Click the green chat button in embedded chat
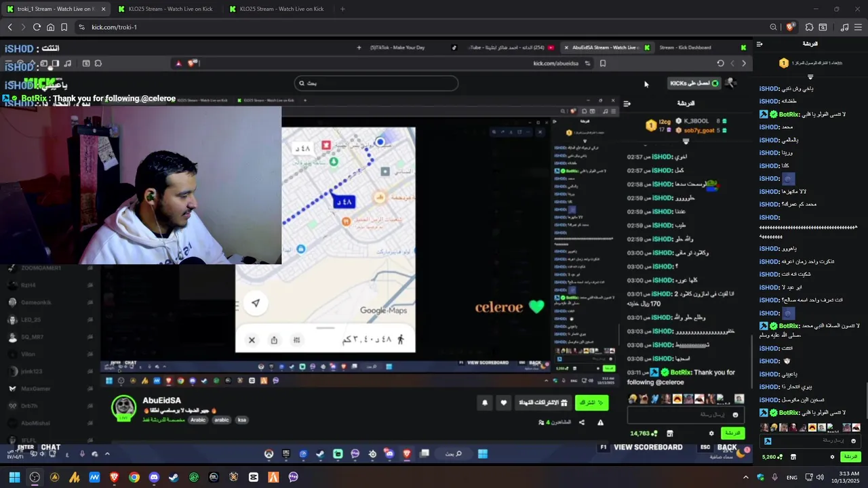The width and height of the screenshot is (868, 488). coord(733,432)
